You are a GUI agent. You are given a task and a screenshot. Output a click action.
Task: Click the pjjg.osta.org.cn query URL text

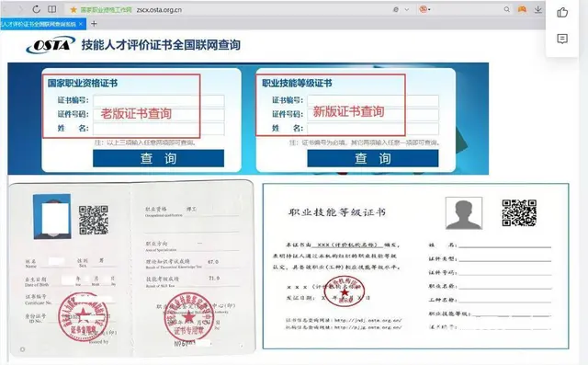tap(367, 327)
